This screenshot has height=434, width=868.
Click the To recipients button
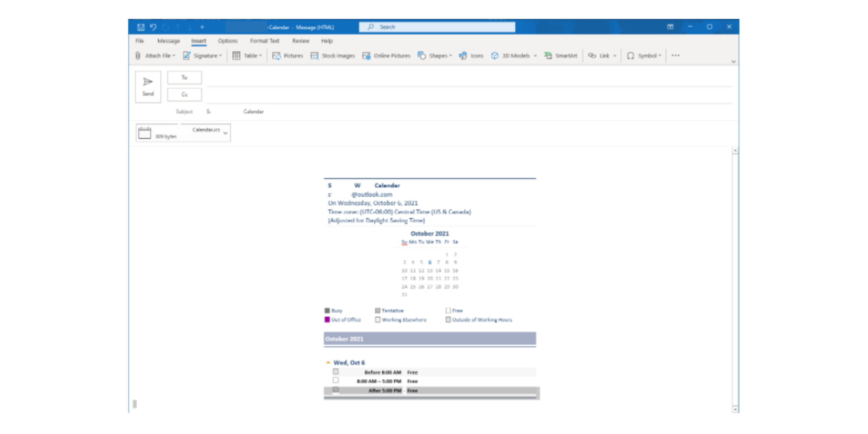(x=185, y=78)
